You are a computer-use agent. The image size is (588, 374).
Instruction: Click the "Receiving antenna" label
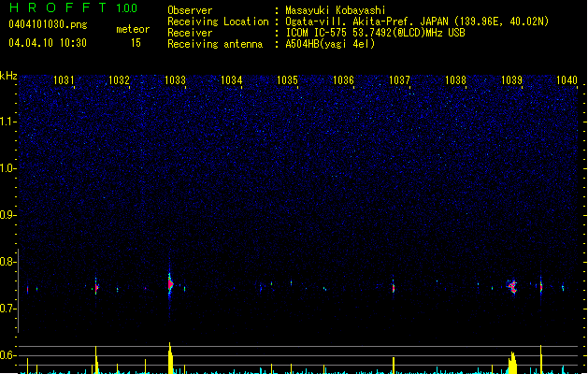[215, 44]
